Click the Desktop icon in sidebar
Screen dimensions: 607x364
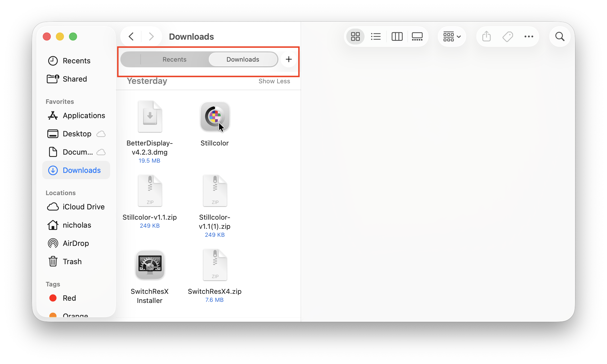53,134
